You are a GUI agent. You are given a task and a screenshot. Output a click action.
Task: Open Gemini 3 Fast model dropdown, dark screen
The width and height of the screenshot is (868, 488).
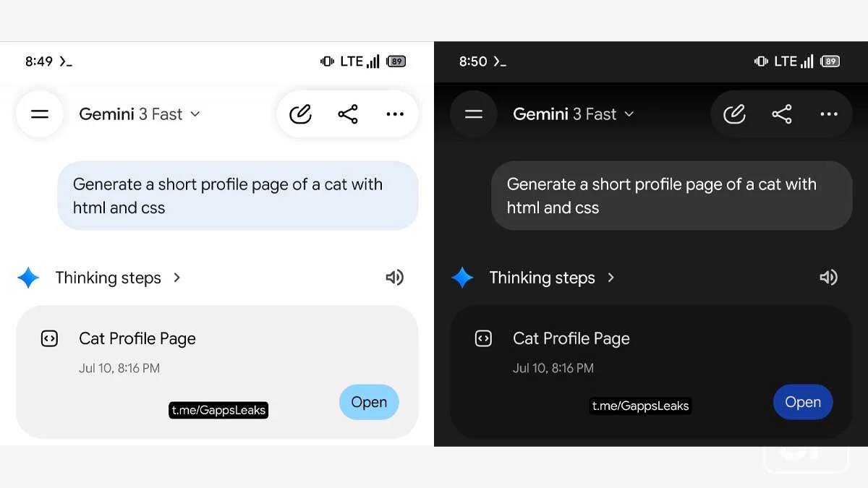pyautogui.click(x=574, y=114)
